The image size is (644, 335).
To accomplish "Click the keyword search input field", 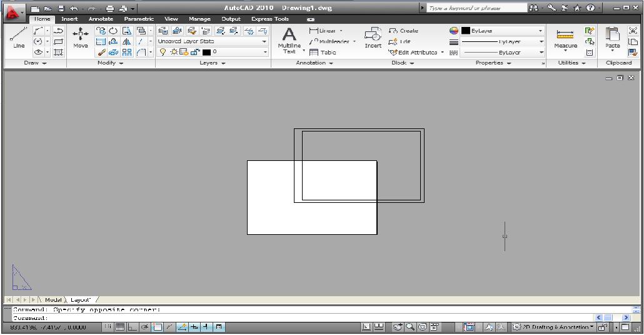I will (x=476, y=8).
